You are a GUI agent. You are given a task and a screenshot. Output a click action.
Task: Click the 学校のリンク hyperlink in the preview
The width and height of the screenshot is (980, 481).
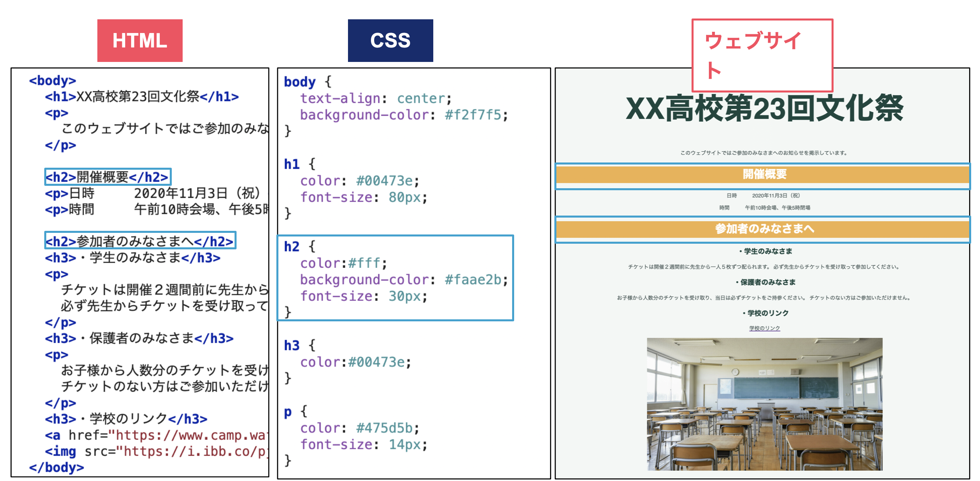[764, 328]
